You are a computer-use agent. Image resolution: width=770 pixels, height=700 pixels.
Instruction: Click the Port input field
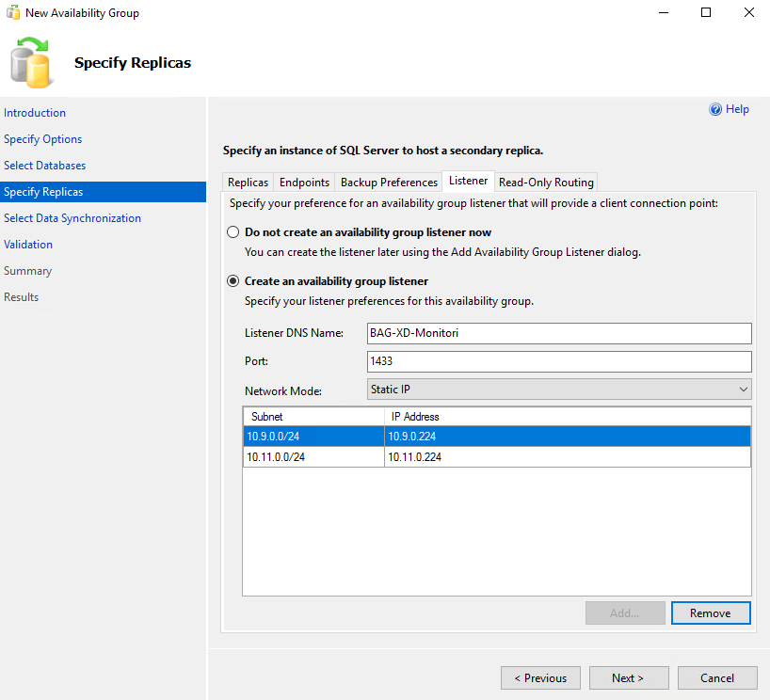559,361
